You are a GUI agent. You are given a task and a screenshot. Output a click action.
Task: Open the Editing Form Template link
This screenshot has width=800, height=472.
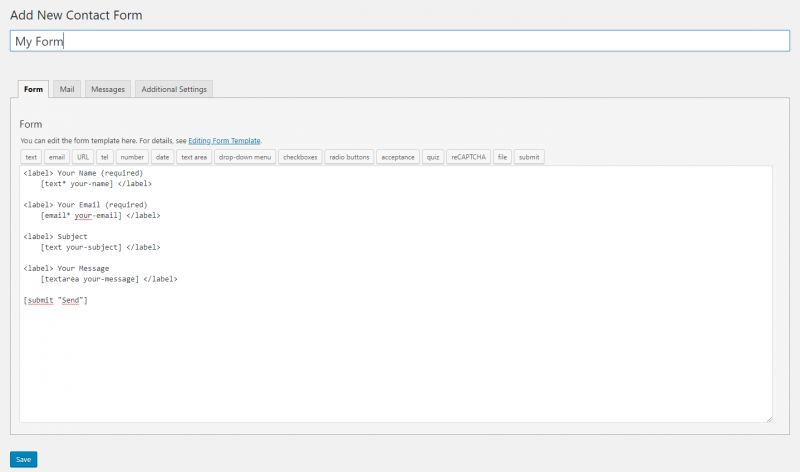click(224, 141)
